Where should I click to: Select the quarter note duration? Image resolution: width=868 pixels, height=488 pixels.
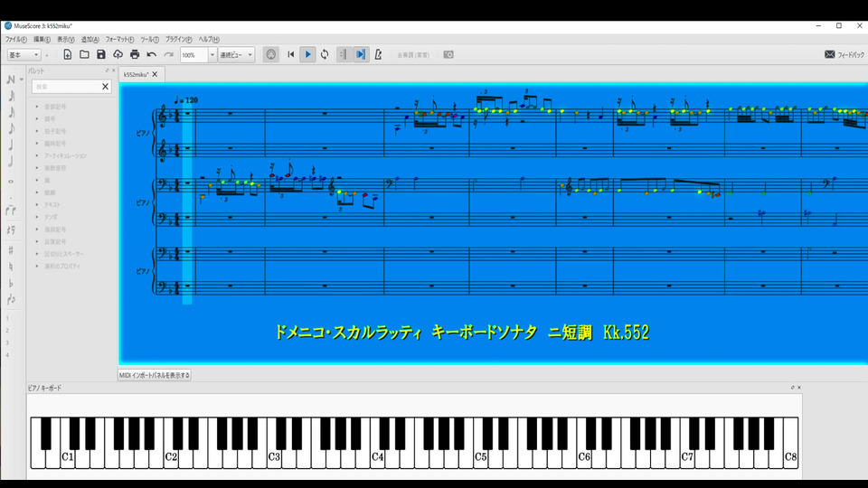coord(11,145)
